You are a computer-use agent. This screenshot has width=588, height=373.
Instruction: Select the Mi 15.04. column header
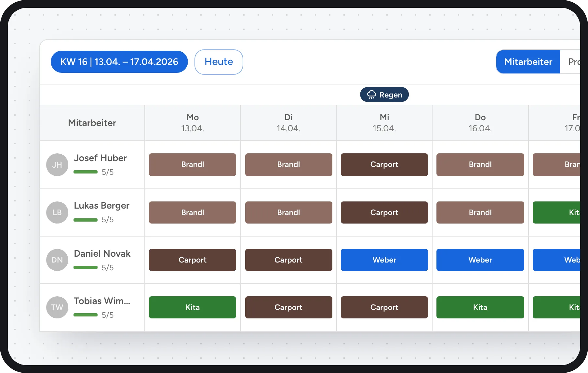pyautogui.click(x=384, y=123)
